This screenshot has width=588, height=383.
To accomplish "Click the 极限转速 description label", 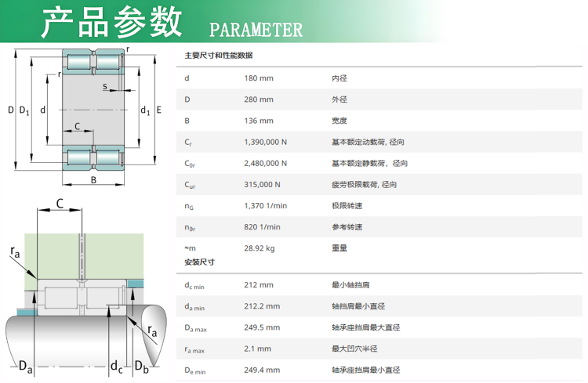I will pos(347,205).
